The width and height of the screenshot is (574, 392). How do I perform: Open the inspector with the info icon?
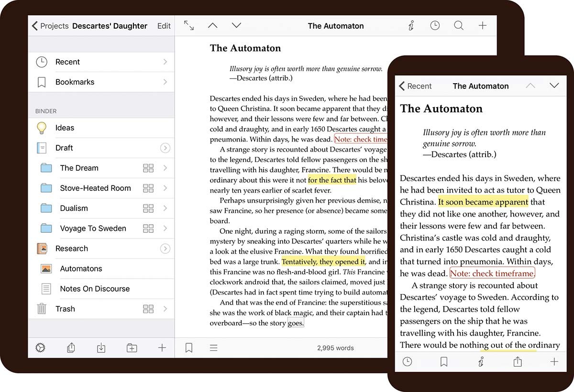click(410, 25)
